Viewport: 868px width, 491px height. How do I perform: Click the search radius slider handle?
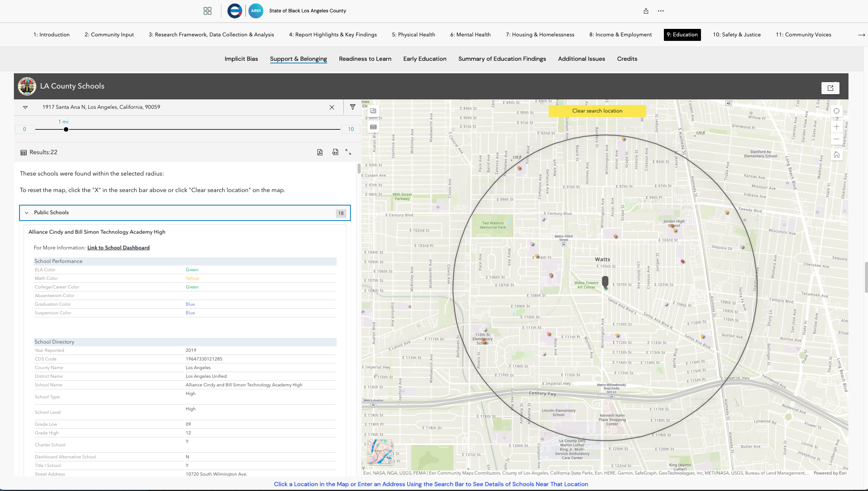click(x=66, y=129)
